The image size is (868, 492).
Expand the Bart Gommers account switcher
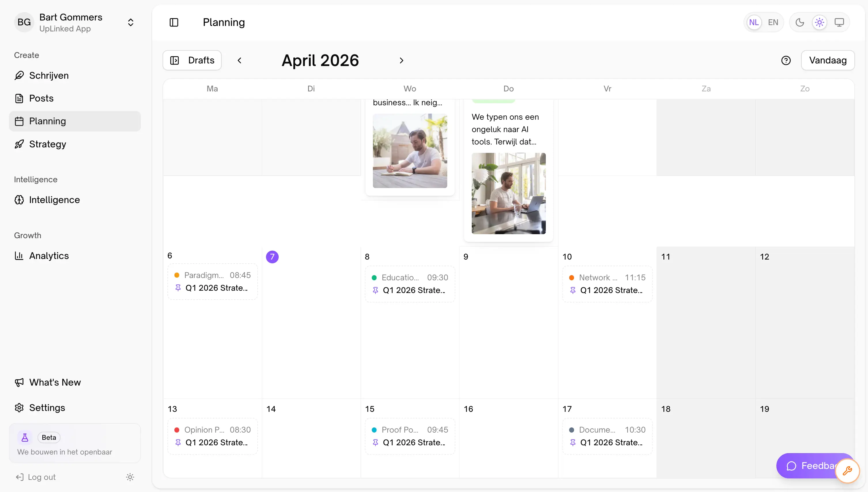click(x=131, y=22)
